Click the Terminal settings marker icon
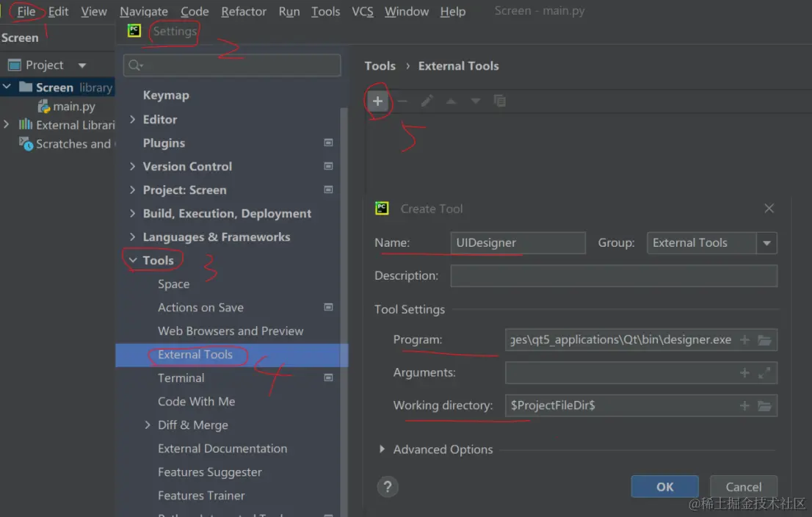Image resolution: width=812 pixels, height=517 pixels. (x=328, y=377)
